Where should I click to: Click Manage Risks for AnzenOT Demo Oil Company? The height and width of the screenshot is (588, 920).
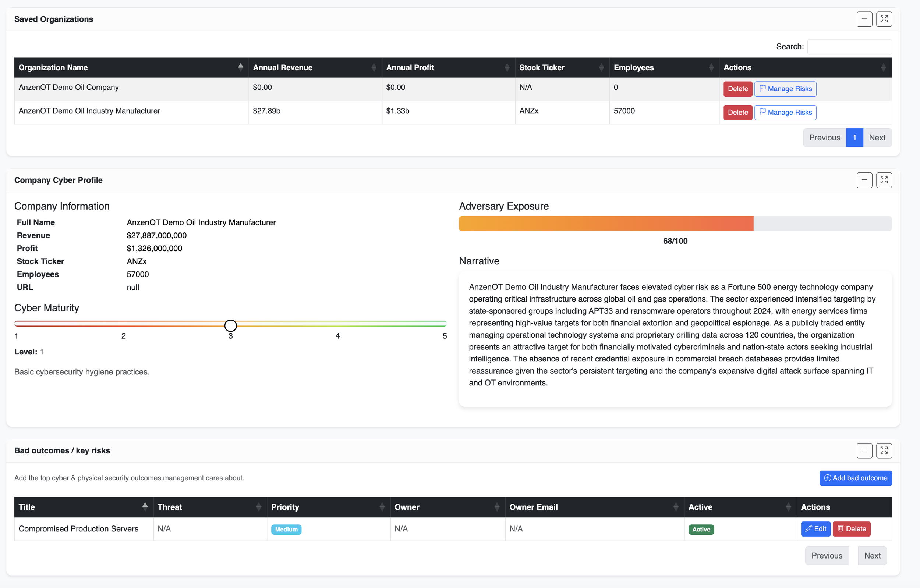[x=785, y=89]
